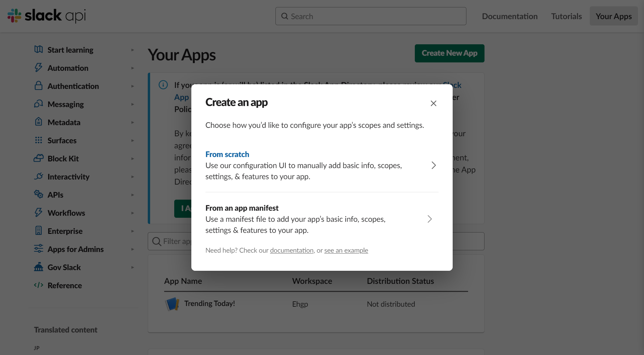Click the Automation lightning icon

(39, 67)
